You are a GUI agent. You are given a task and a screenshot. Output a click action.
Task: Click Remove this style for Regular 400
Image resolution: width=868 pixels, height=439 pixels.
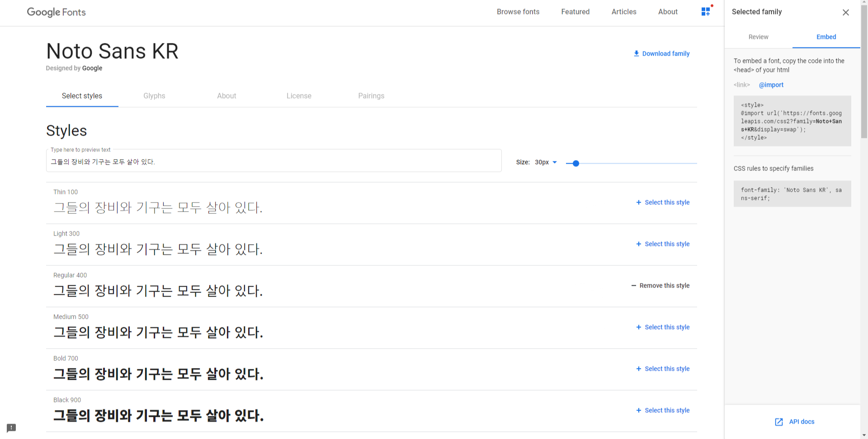(x=664, y=286)
